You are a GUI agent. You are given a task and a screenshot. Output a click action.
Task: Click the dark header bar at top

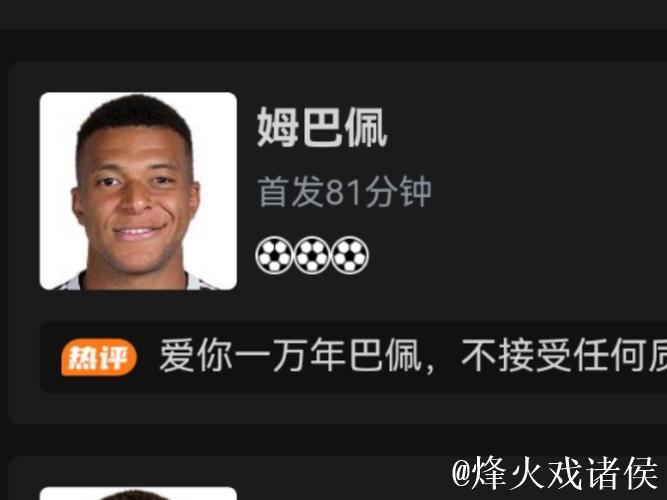(334, 14)
